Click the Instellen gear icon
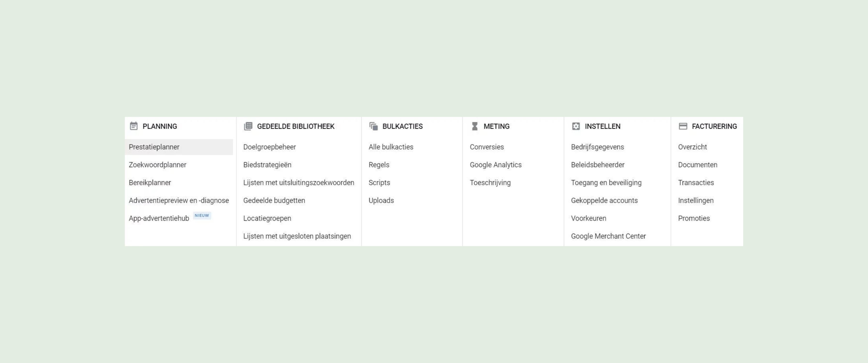This screenshot has width=868, height=363. tap(576, 126)
